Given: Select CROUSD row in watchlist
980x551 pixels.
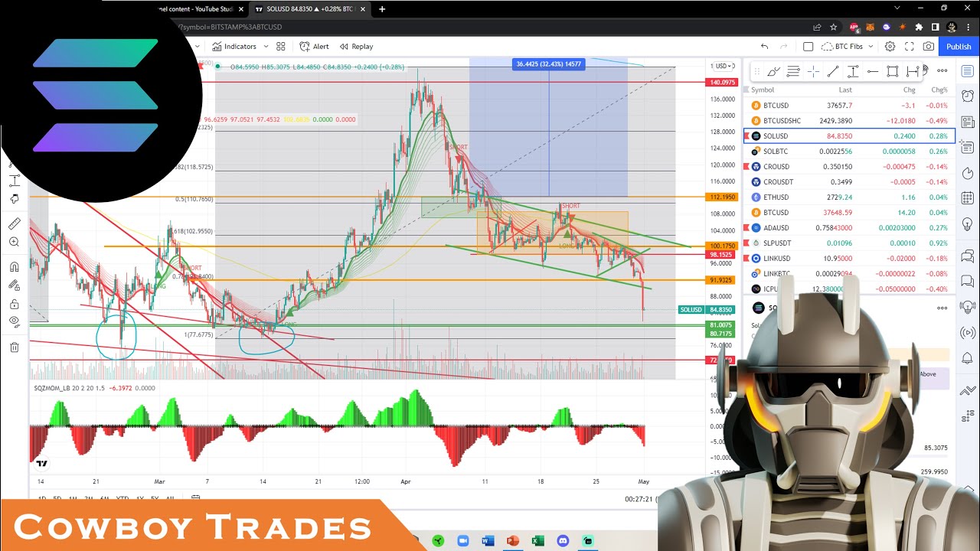Looking at the screenshot, I should [x=850, y=167].
